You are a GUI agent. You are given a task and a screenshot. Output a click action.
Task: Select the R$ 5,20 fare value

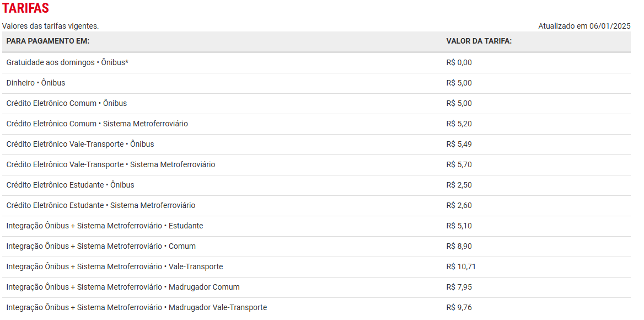pos(459,124)
